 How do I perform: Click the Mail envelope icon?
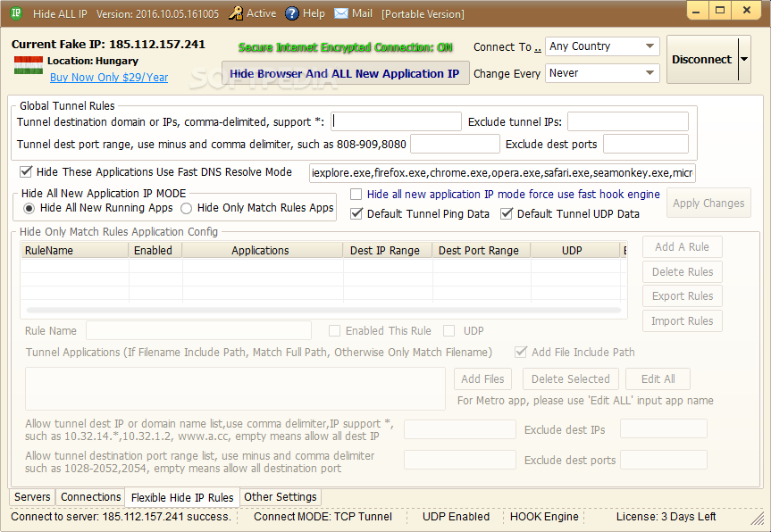341,13
